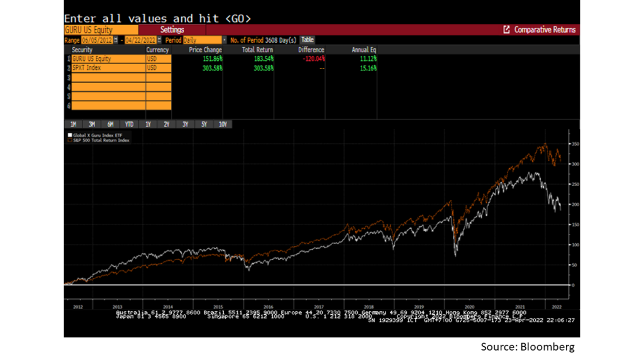This screenshot has height=362, width=644.
Task: Click the empty security field in row 5
Action: click(108, 96)
